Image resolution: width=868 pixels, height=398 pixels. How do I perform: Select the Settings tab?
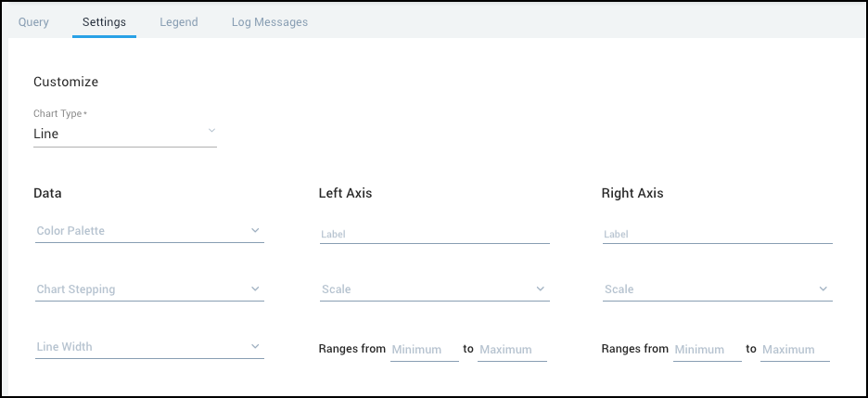pos(104,22)
